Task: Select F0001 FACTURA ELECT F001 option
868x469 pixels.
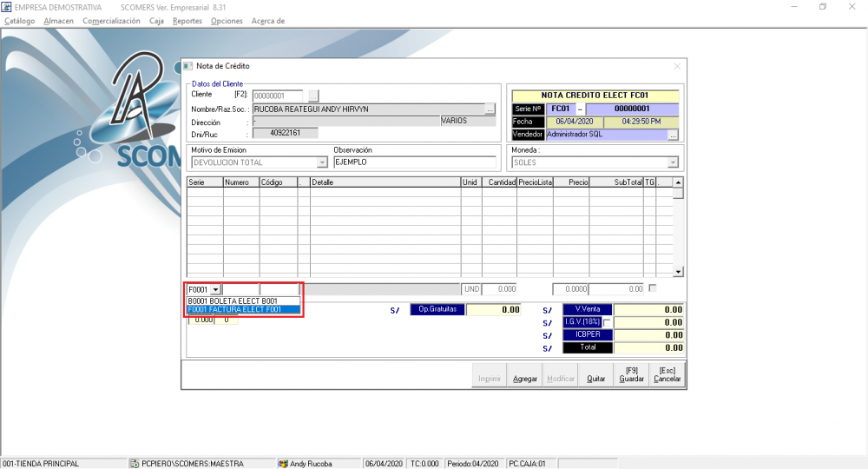Action: (244, 309)
